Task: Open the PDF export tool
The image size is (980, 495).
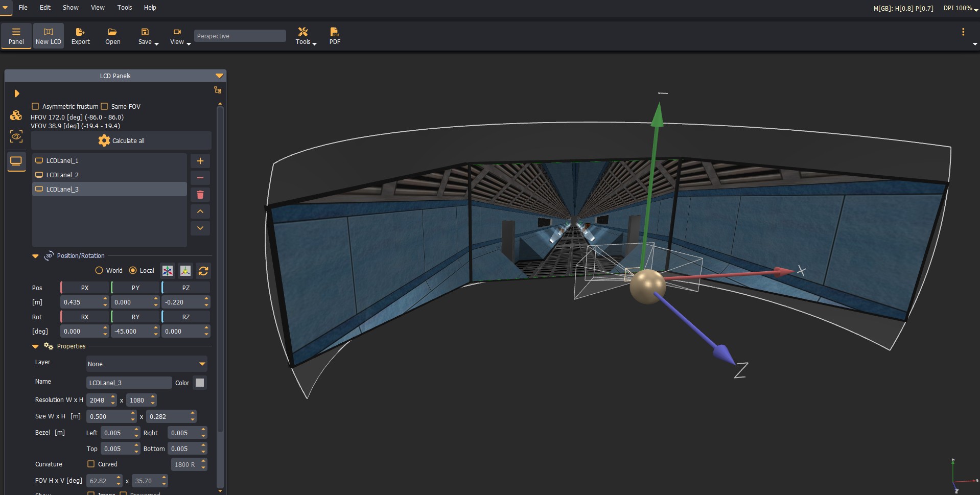Action: click(x=335, y=36)
